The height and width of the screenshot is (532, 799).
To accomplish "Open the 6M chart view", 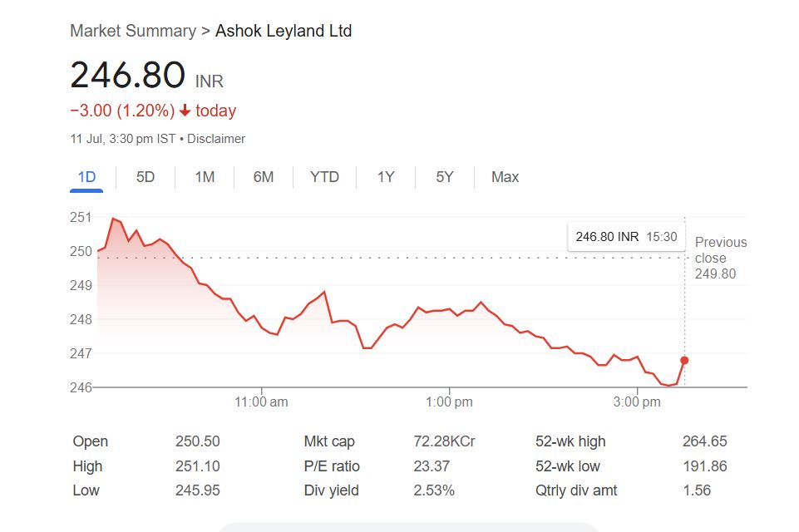I will click(264, 177).
